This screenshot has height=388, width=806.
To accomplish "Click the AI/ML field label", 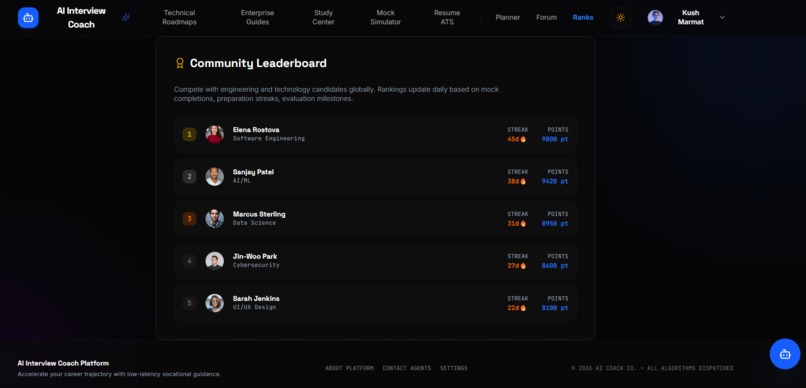I will (x=242, y=181).
